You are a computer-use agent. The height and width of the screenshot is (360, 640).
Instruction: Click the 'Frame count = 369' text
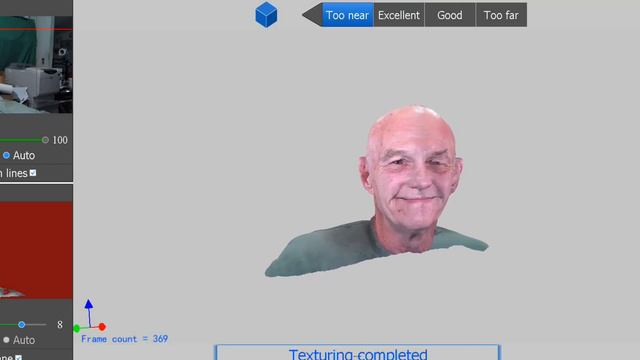[124, 339]
